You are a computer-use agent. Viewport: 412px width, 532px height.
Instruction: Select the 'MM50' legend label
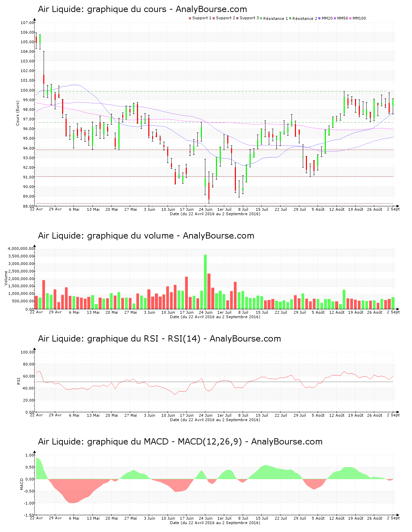[x=342, y=18]
